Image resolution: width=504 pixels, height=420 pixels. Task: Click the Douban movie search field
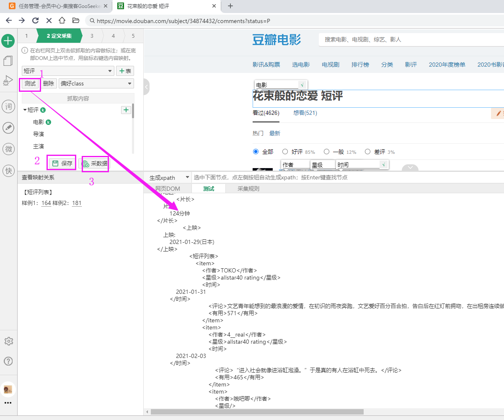pos(411,39)
